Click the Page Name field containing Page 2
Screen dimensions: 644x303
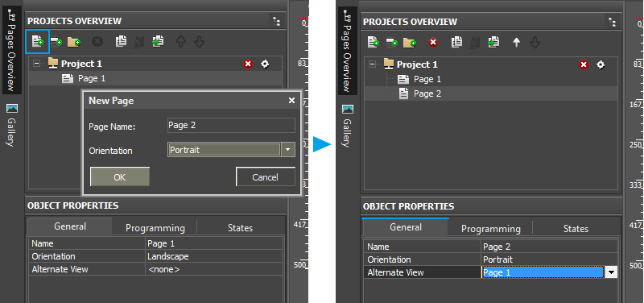pyautogui.click(x=231, y=126)
